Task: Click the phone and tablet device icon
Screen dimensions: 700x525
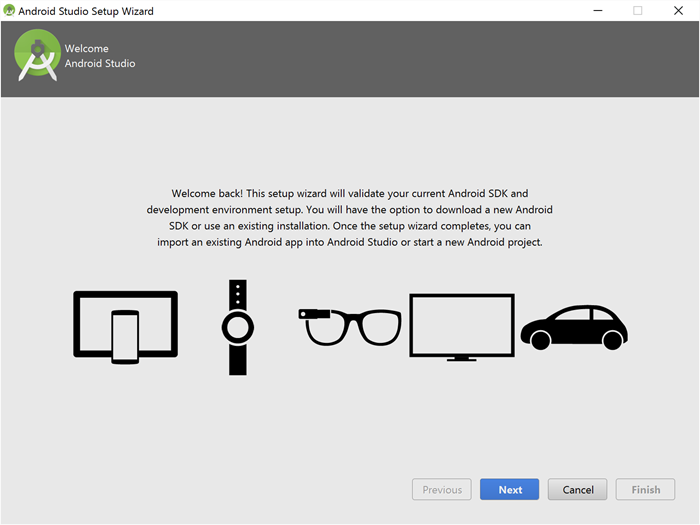Action: point(125,327)
